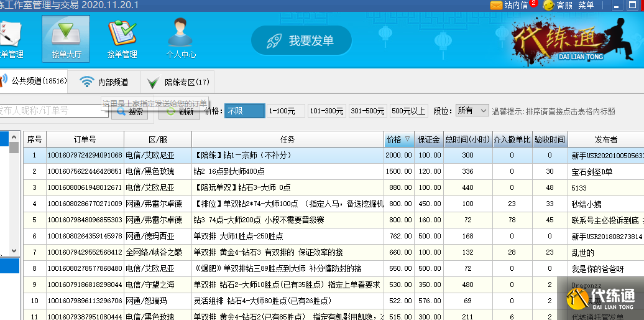Click the 客服 smiley face icon
644x320 pixels.
(x=548, y=5)
